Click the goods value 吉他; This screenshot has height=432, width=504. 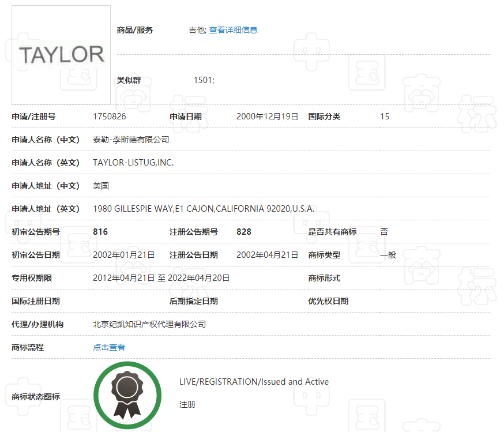[197, 30]
